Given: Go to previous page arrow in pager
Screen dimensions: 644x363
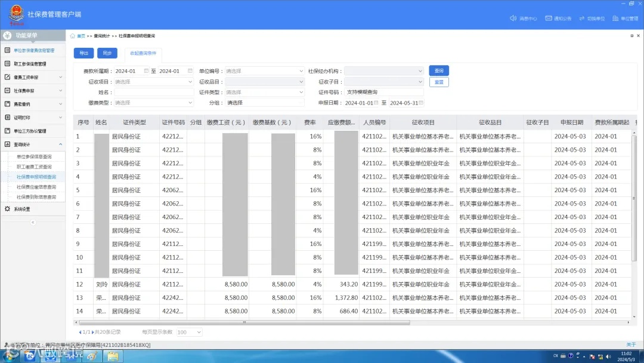Looking at the screenshot, I should pos(80,332).
